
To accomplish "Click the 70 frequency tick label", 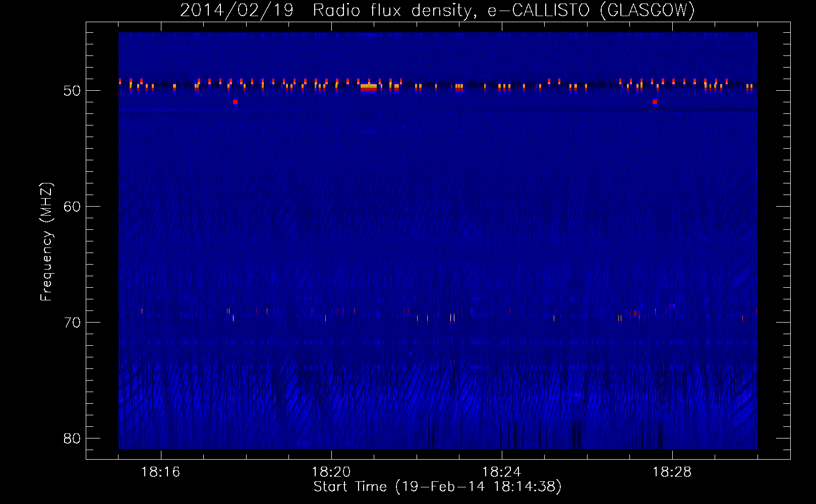I will coord(72,323).
